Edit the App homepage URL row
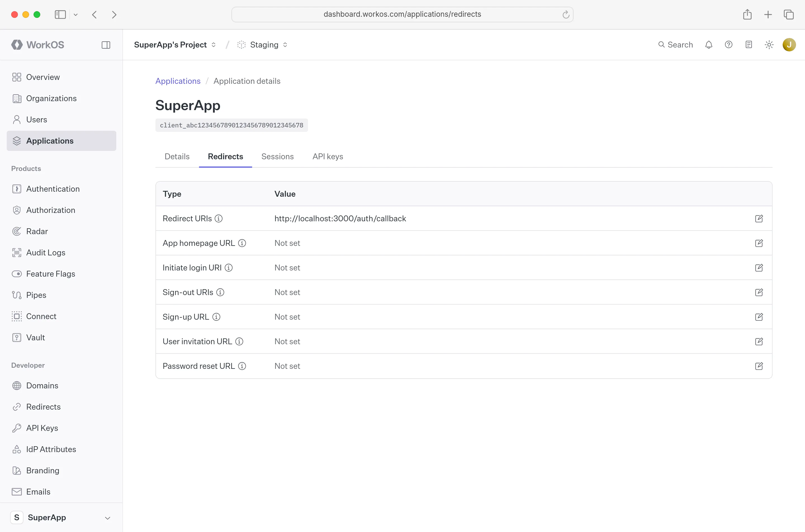 [759, 243]
